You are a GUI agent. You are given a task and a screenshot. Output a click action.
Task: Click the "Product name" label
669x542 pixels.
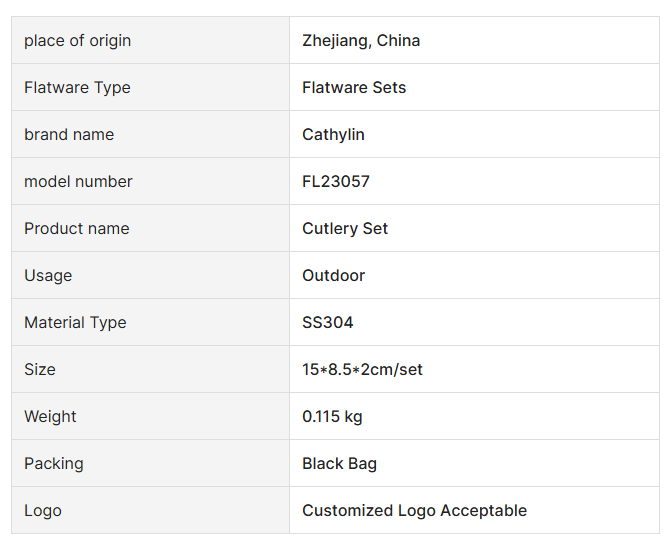click(76, 229)
